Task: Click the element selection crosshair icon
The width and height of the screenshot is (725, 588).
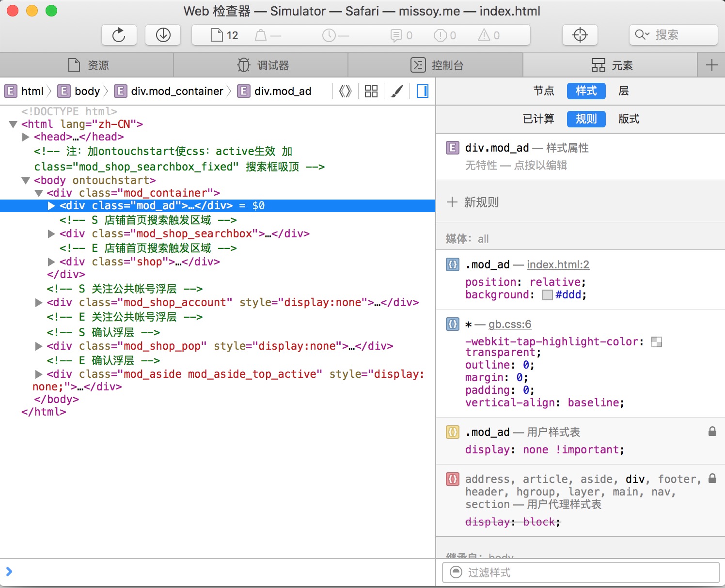Action: (580, 35)
